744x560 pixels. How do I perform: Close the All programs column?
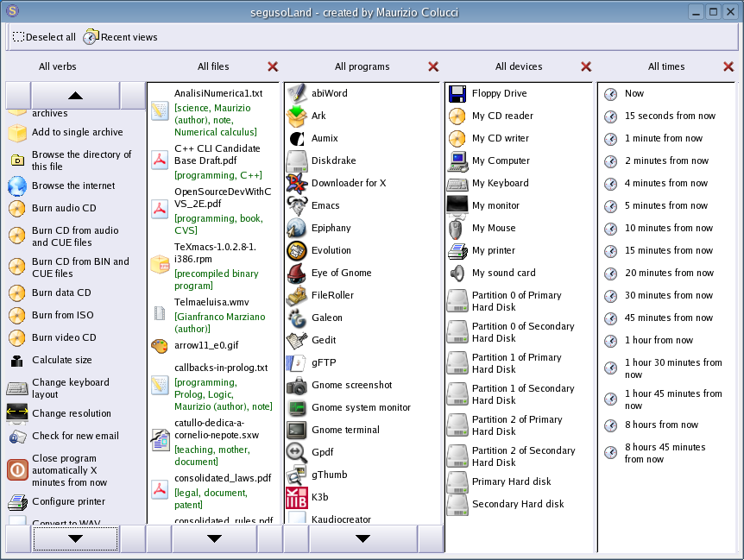[x=433, y=66]
